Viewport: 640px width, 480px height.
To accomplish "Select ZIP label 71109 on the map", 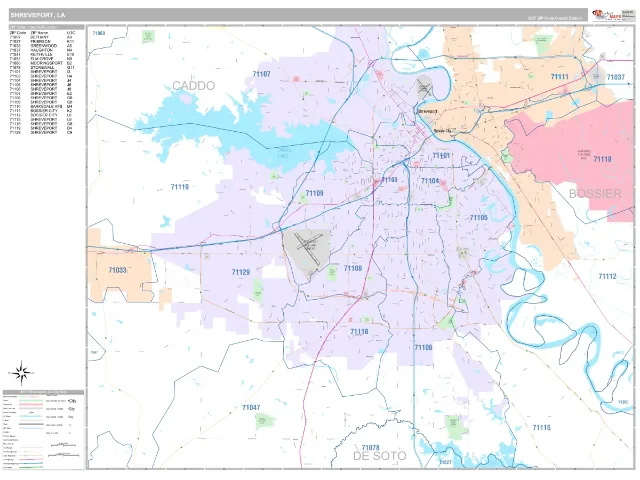I will 314,193.
